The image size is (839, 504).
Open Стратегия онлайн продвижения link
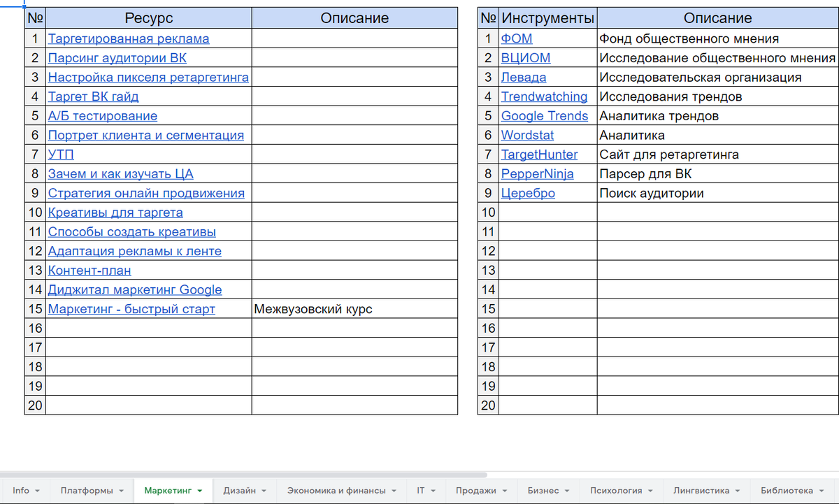point(146,193)
